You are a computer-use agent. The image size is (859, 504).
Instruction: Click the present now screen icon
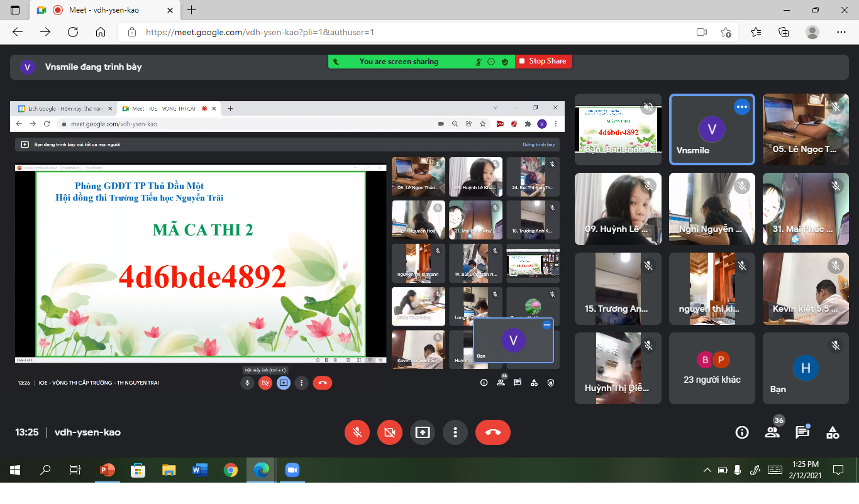[x=423, y=432]
